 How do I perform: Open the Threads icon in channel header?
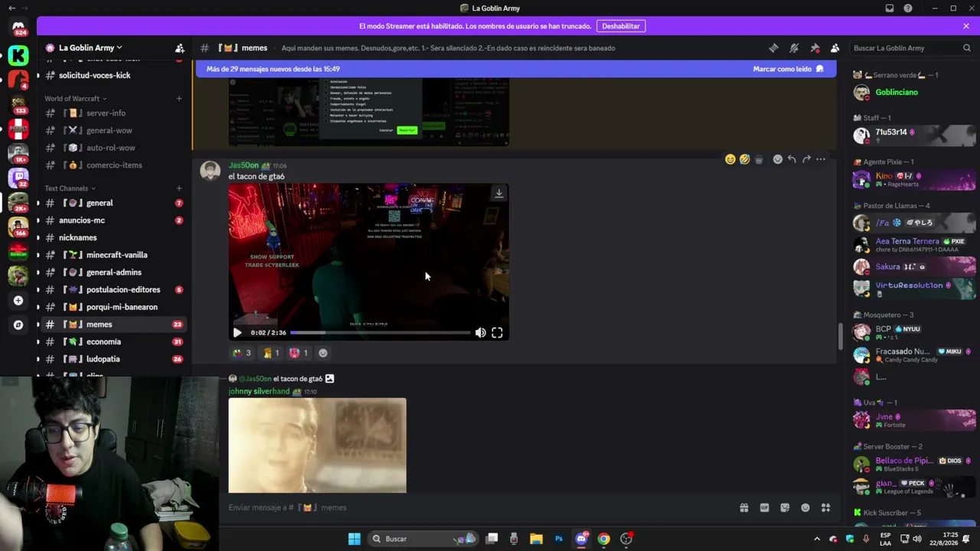(773, 47)
